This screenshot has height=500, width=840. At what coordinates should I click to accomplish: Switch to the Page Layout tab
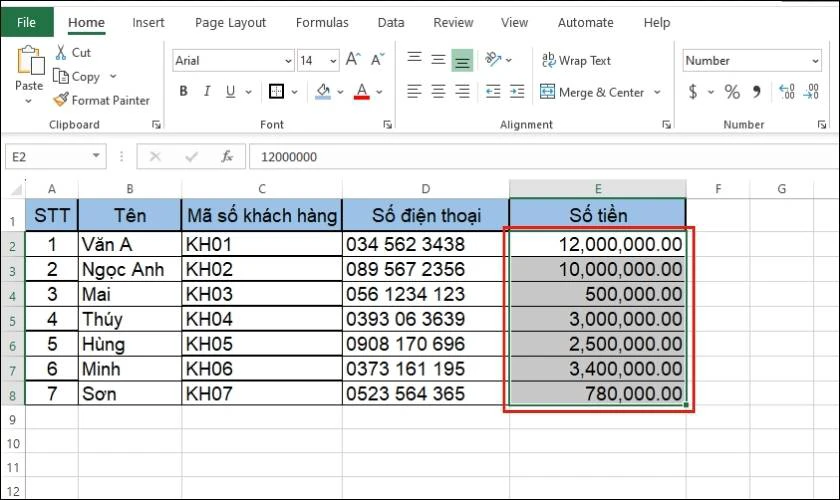point(230,23)
